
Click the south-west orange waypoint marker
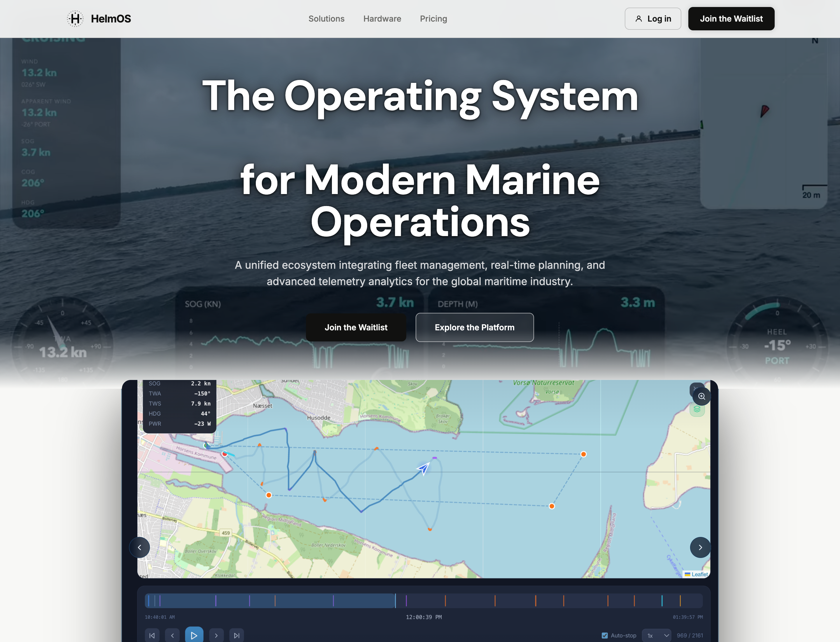pos(269,495)
